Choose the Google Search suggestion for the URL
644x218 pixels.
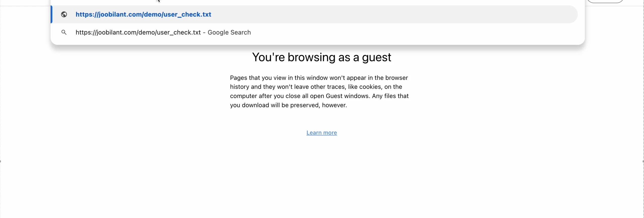tap(163, 32)
